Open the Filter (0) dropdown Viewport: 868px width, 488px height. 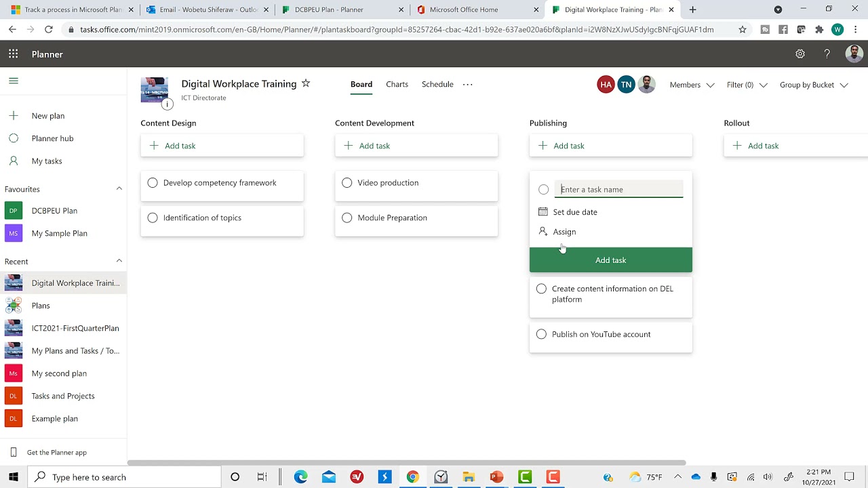coord(747,85)
